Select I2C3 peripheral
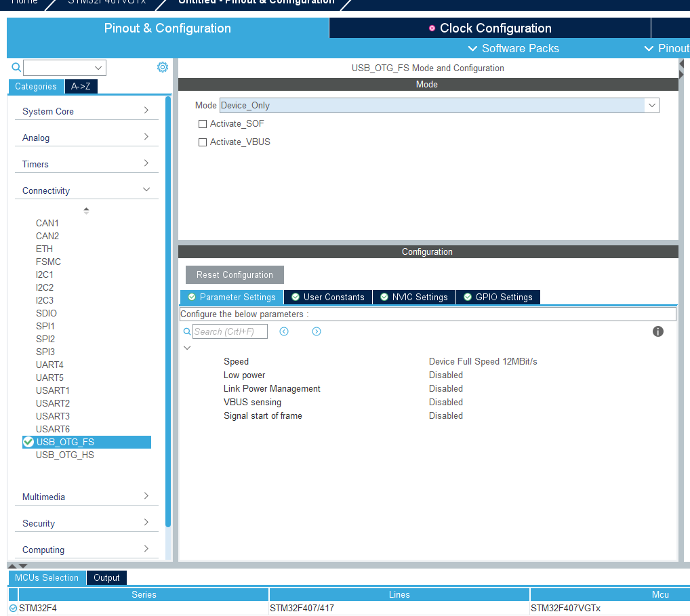The image size is (690, 616). pyautogui.click(x=45, y=300)
